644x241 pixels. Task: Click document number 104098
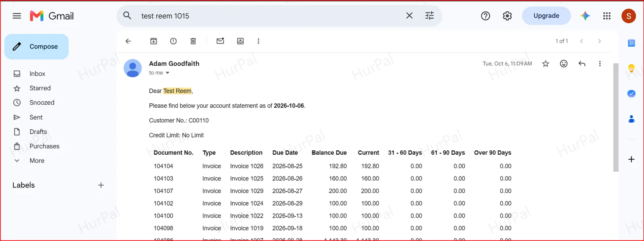(163, 228)
